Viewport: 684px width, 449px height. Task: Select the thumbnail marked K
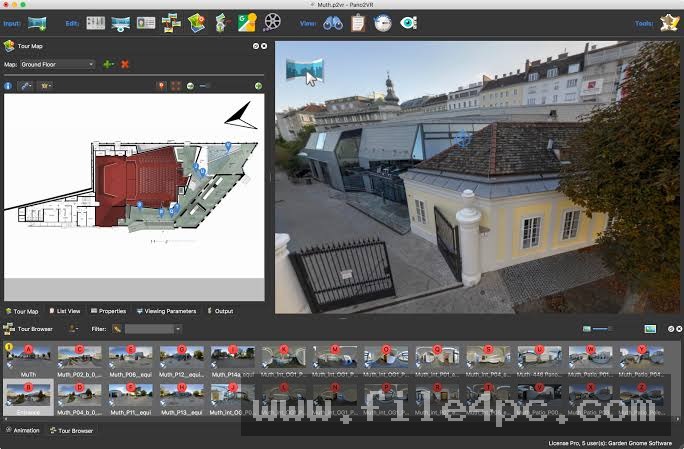pyautogui.click(x=284, y=361)
